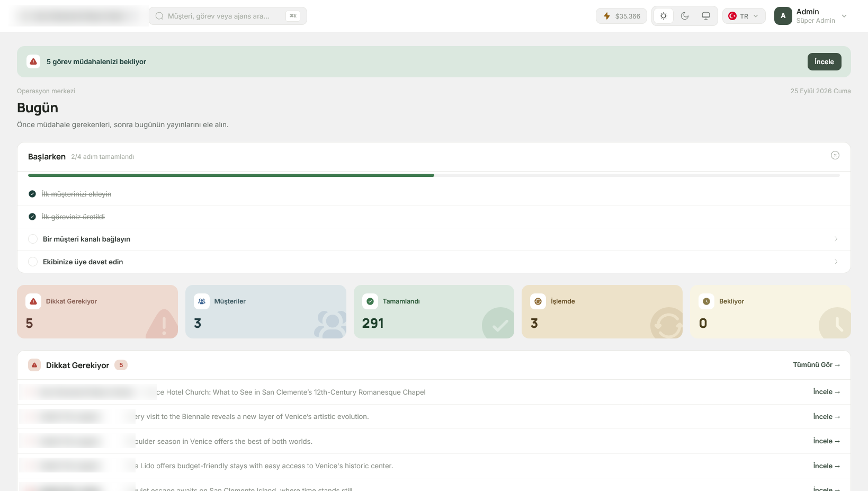Open the TR language dropdown

pos(744,16)
